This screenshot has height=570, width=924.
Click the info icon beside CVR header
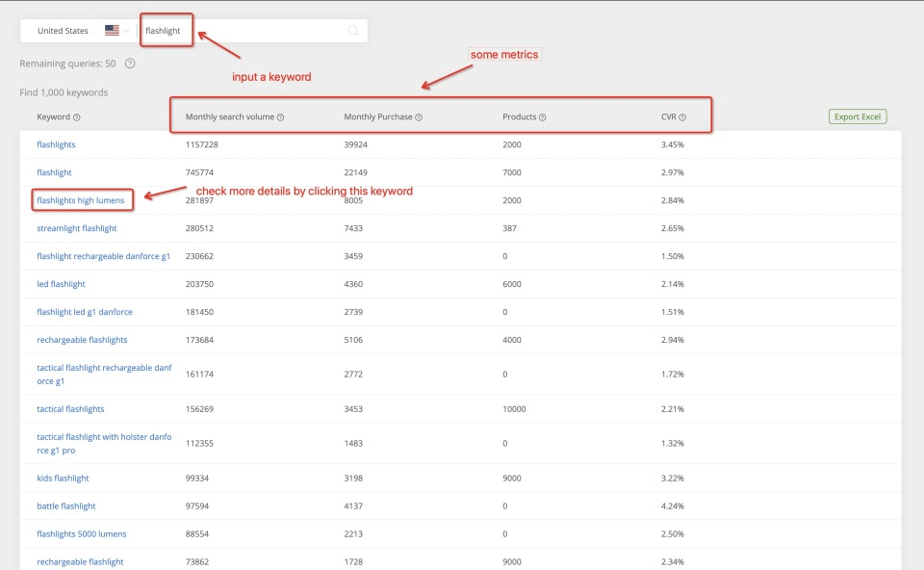coord(682,117)
